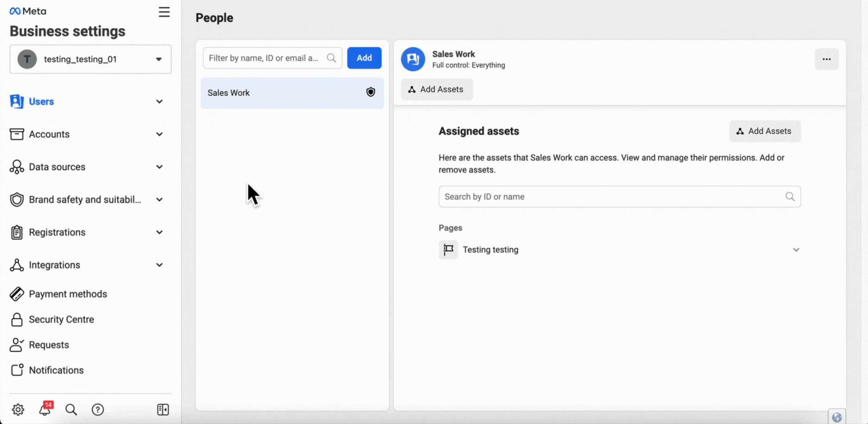Image resolution: width=868 pixels, height=424 pixels.
Task: Click the Testing testing page flag icon
Action: (x=448, y=249)
